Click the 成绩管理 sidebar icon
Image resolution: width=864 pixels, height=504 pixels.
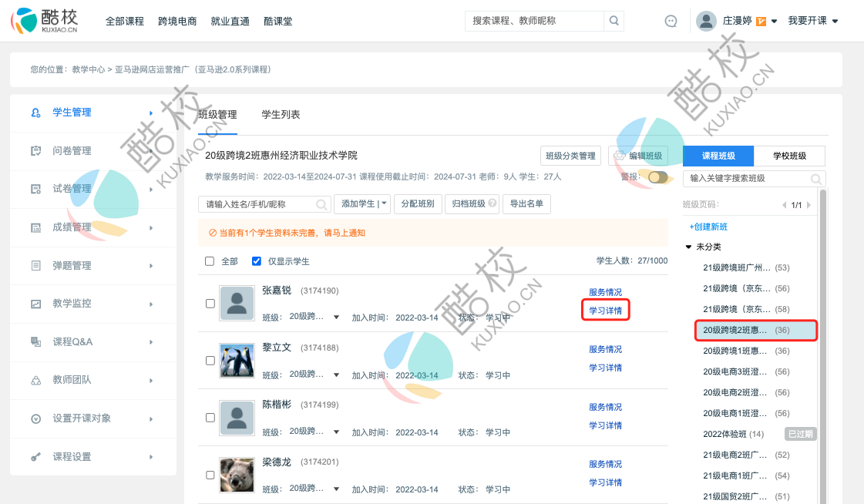pyautogui.click(x=35, y=227)
